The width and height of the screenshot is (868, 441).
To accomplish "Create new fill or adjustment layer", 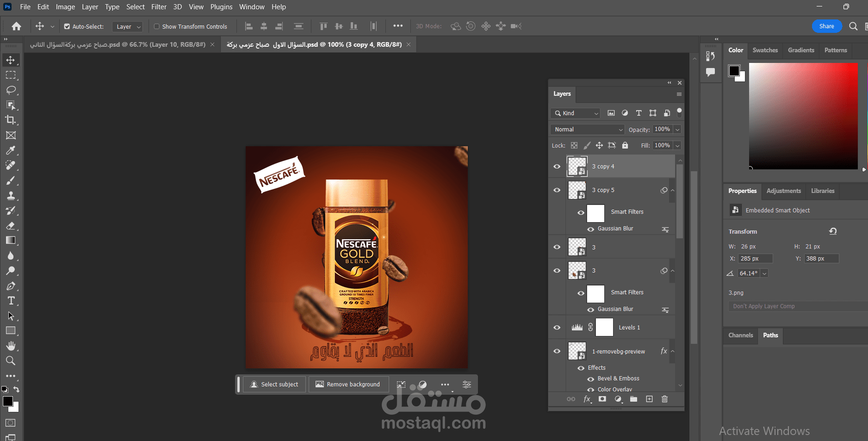I will 618,399.
